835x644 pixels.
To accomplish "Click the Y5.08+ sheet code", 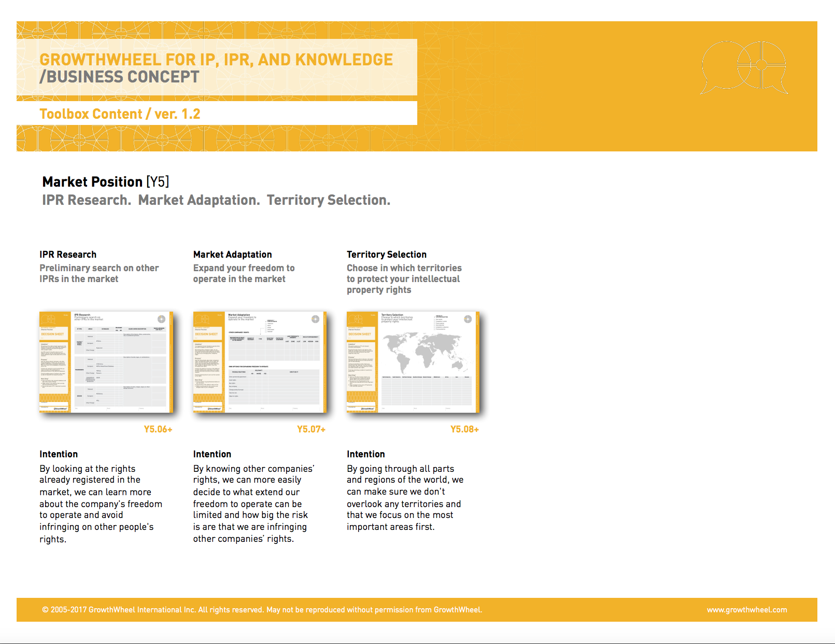I will point(464,429).
